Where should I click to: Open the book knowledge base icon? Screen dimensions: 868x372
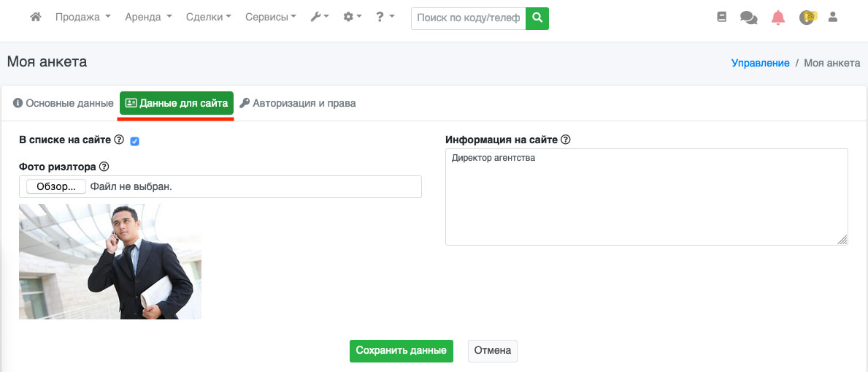(x=722, y=17)
